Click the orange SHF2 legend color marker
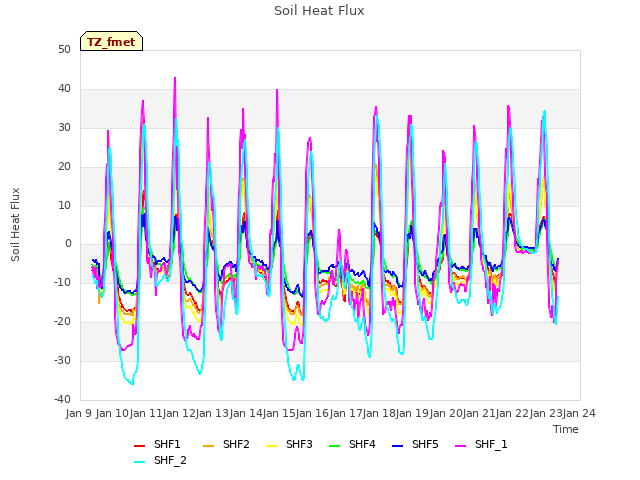Viewport: 640px width, 480px height. pyautogui.click(x=208, y=446)
